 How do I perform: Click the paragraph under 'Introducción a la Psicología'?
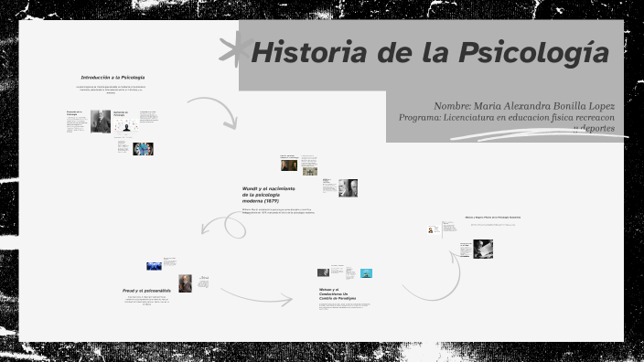point(111,90)
